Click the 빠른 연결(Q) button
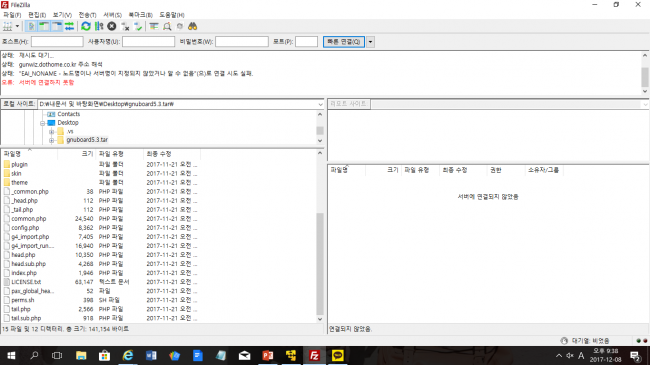The width and height of the screenshot is (650, 365). [x=344, y=42]
